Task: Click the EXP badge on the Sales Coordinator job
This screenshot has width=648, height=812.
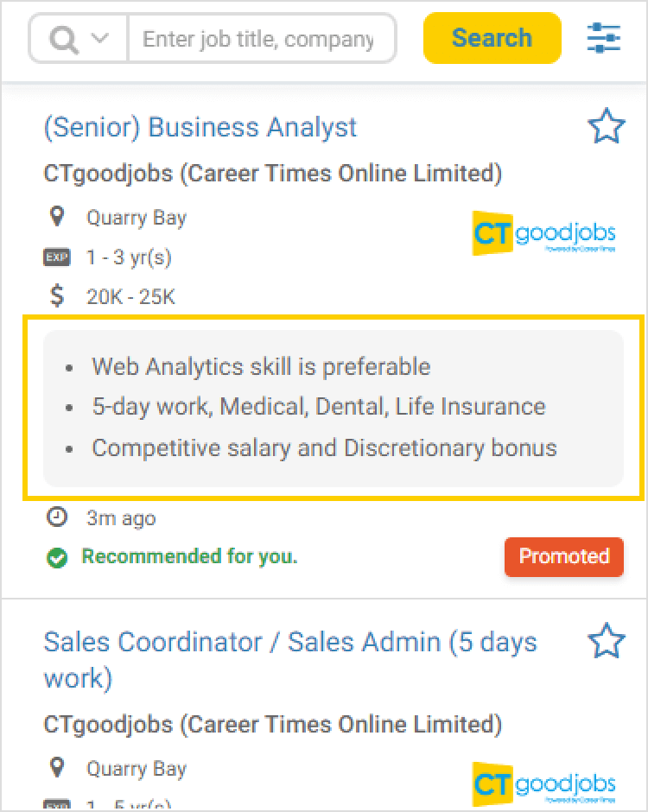Action: point(56,805)
